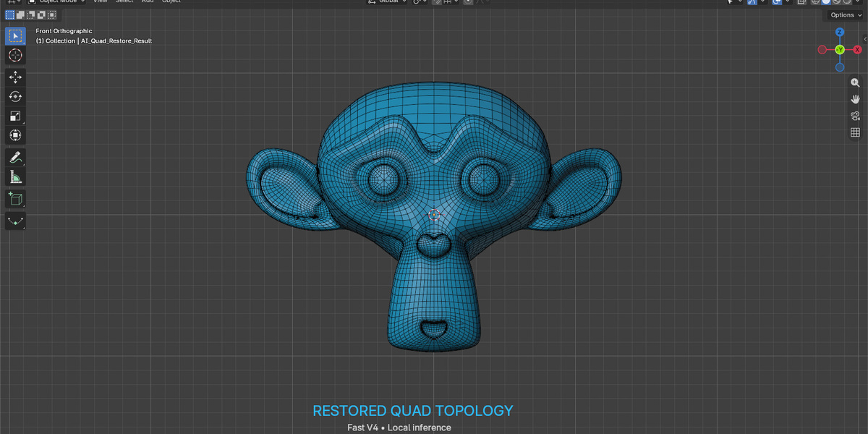Screen dimensions: 868x434
Task: Click the negative X axis circle on gizmo
Action: click(822, 49)
